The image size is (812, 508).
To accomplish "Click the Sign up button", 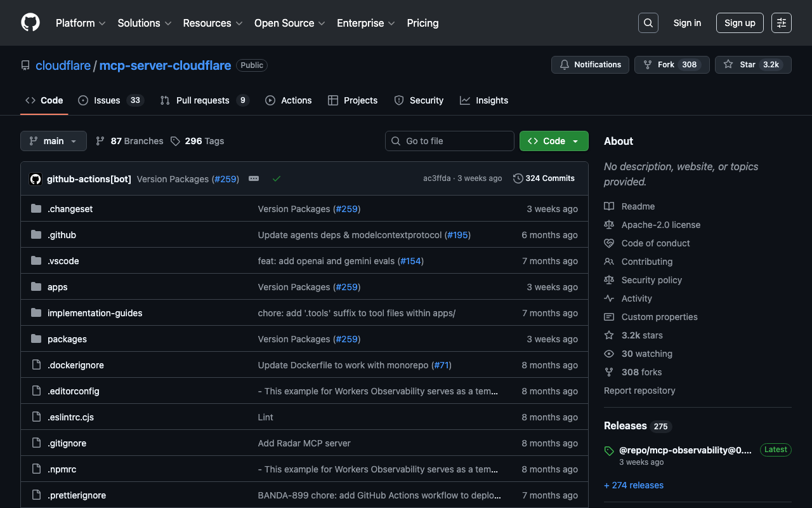I will 740,23.
